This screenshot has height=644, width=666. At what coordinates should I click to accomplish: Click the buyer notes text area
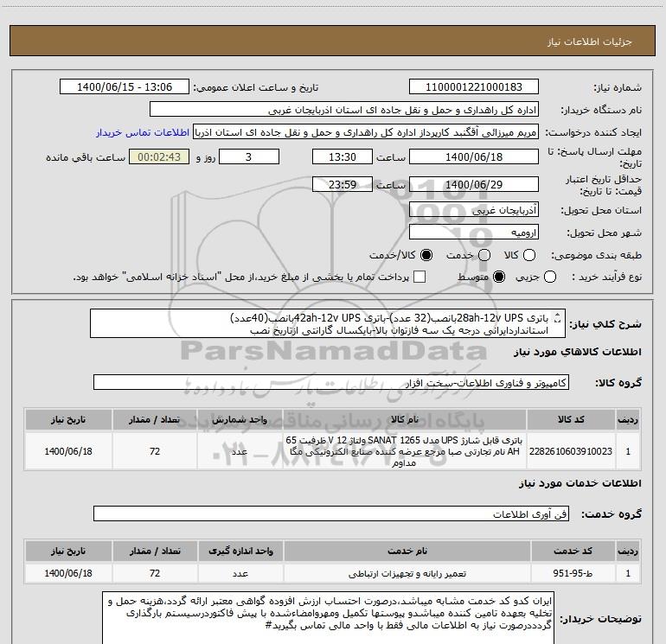[x=329, y=618]
